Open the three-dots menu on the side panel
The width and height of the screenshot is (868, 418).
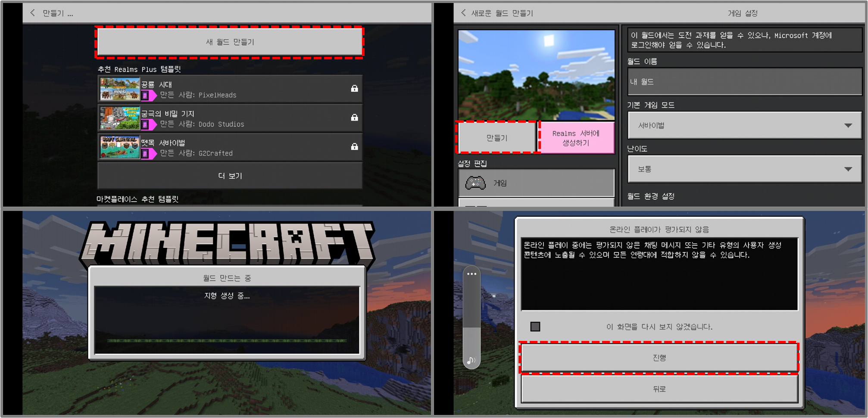tap(472, 274)
